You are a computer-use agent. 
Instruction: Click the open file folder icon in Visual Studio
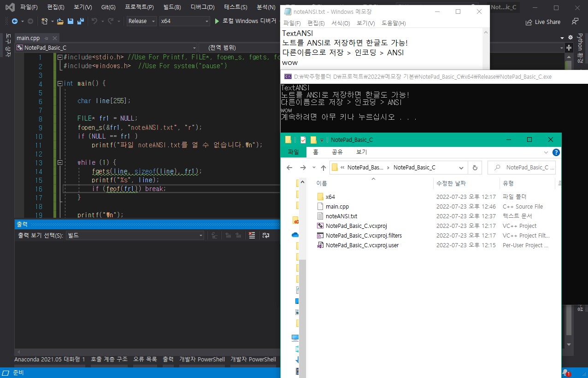60,21
